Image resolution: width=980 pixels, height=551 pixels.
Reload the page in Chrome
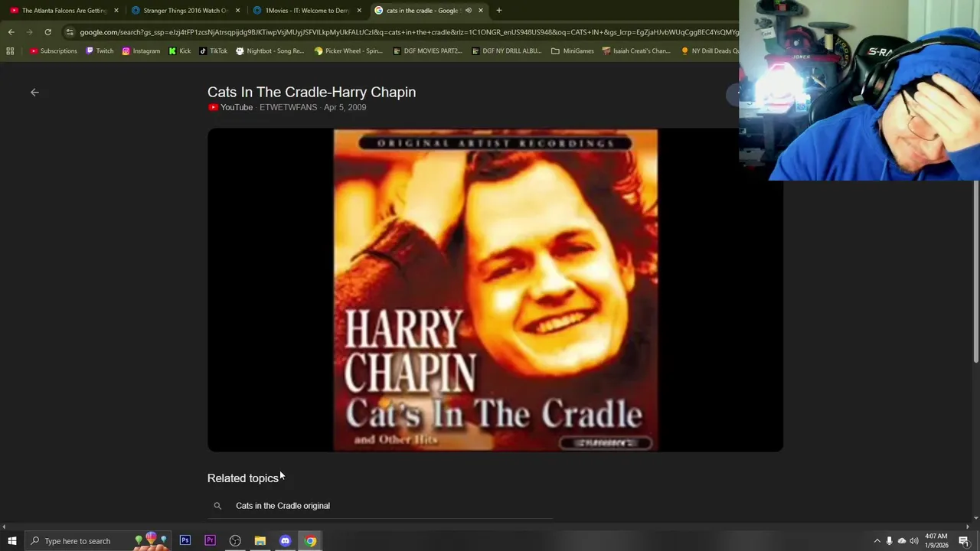[47, 32]
